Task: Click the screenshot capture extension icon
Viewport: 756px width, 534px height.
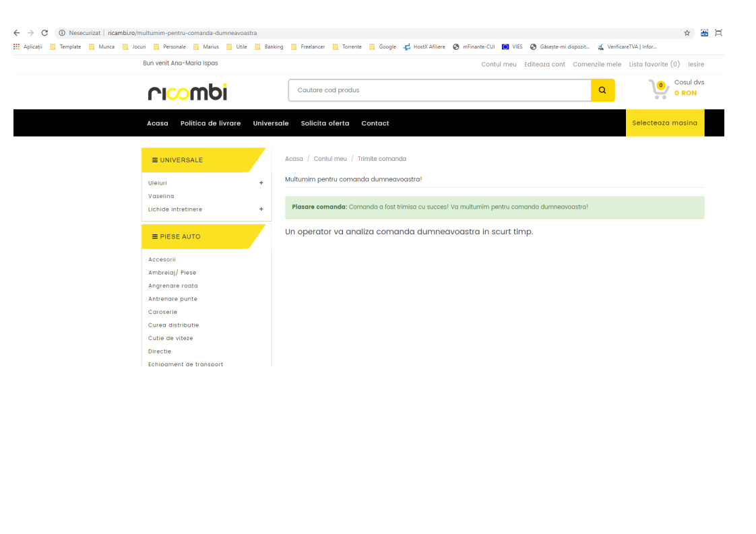Action: click(718, 33)
